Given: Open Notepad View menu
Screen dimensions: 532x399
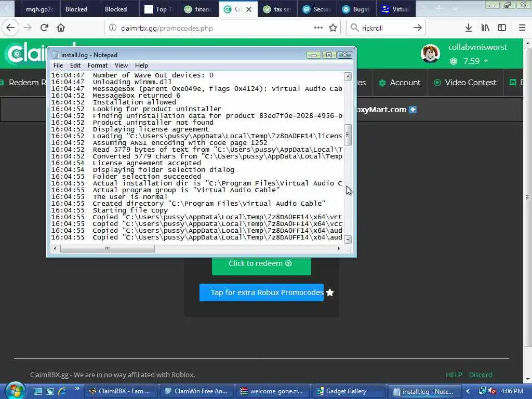Looking at the screenshot, I should click(121, 65).
